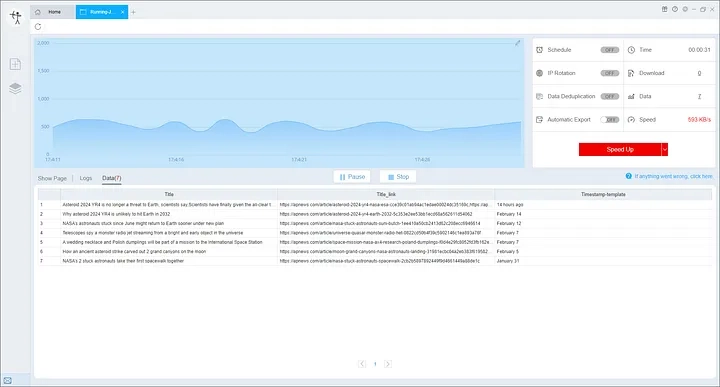Expand the Speed Up dropdown arrow
The image size is (720, 387).
[664, 150]
